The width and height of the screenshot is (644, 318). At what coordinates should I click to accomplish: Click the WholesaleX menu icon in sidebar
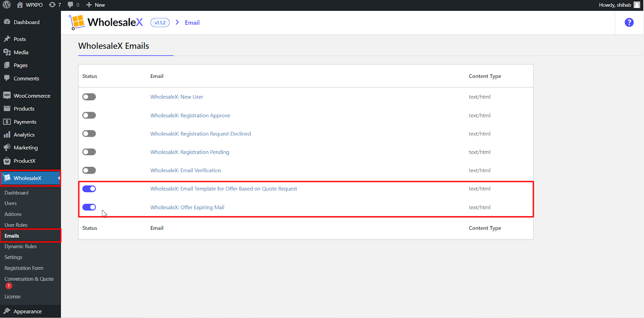pos(7,178)
